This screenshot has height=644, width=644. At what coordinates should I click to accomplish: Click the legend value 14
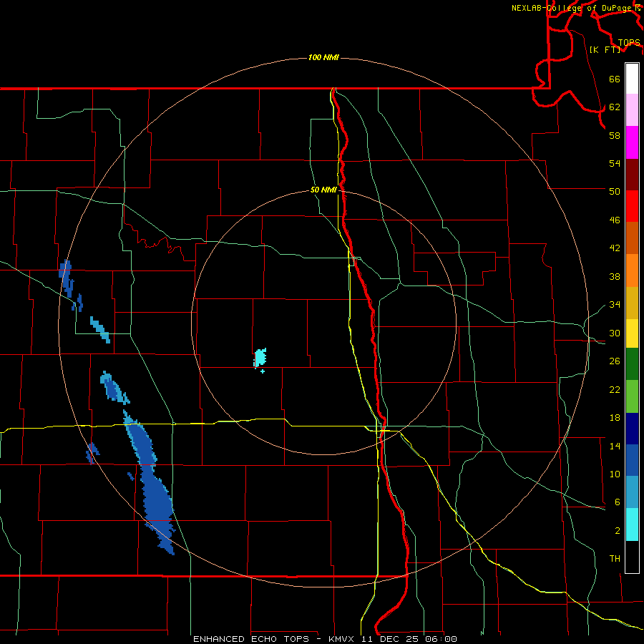(x=615, y=446)
